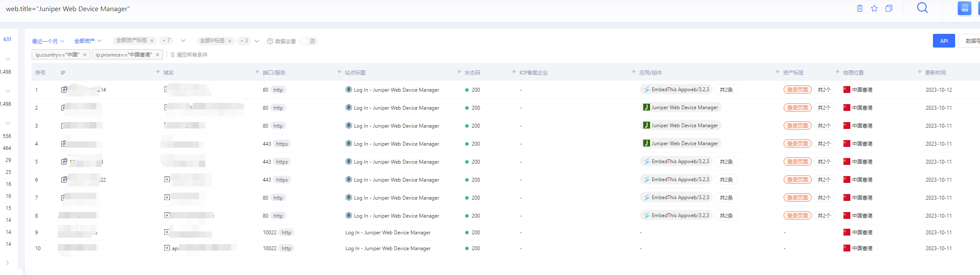The height and width of the screenshot is (275, 980).
Task: Favorite this query with the star icon
Action: (874, 9)
